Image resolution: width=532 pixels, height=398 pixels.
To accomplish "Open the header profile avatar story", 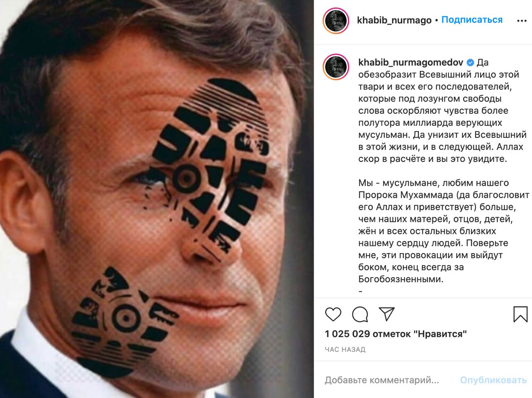I will [x=335, y=20].
